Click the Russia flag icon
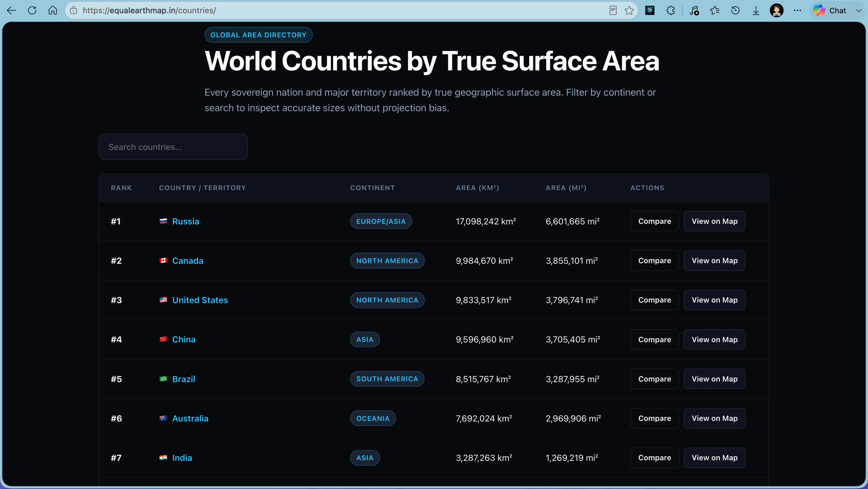This screenshot has width=868, height=489. click(163, 221)
